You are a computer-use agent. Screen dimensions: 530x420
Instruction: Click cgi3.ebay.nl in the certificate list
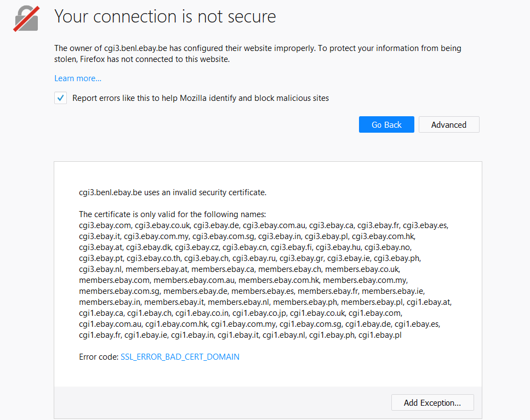tap(100, 269)
